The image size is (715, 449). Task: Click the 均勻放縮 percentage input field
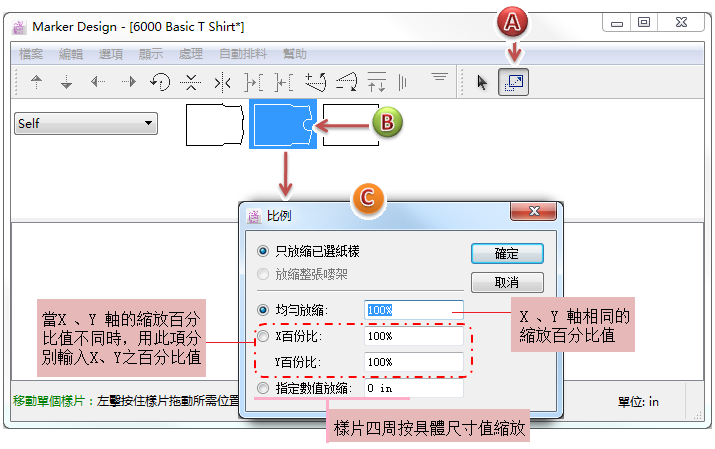413,310
